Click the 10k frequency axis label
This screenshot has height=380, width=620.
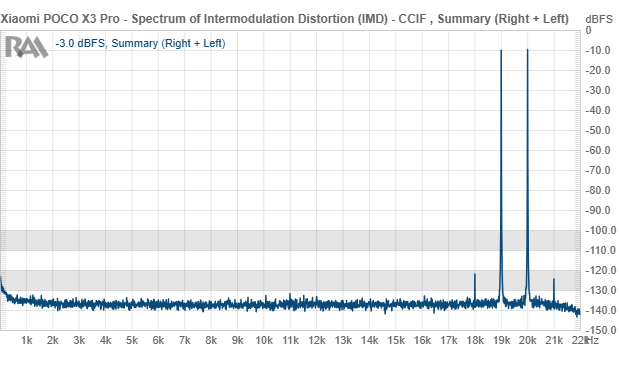(x=264, y=340)
